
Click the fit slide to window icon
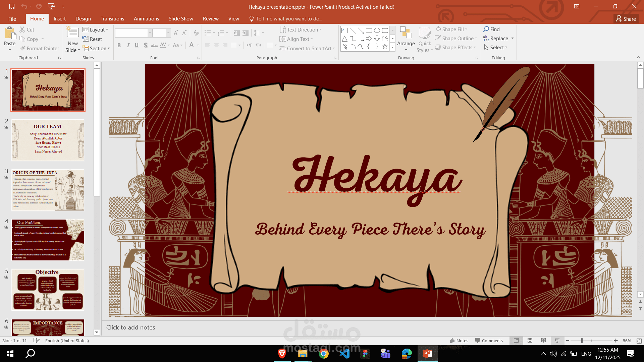pos(639,341)
